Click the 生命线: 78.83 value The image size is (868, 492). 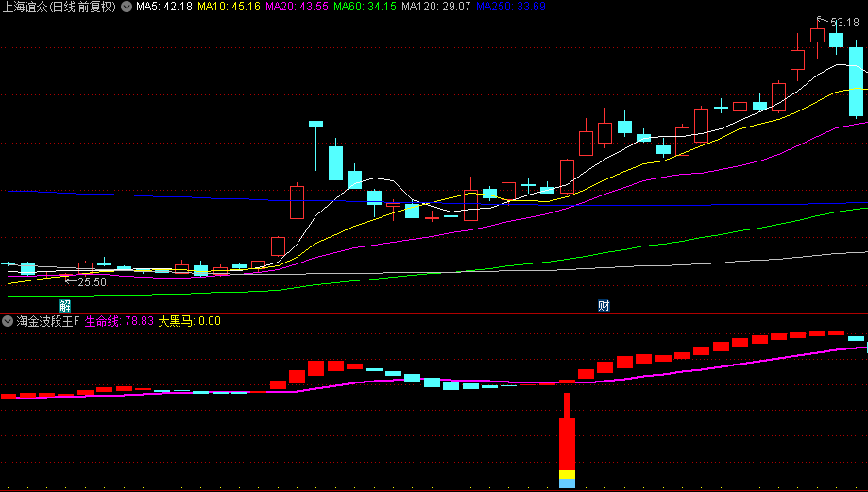click(119, 321)
